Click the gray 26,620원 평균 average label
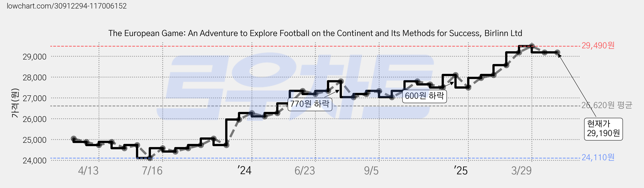The height and width of the screenshot is (188, 644). coord(606,105)
